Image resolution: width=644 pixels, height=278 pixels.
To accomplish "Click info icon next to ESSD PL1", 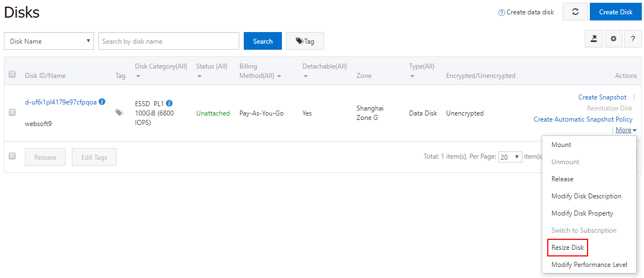I will tap(169, 103).
